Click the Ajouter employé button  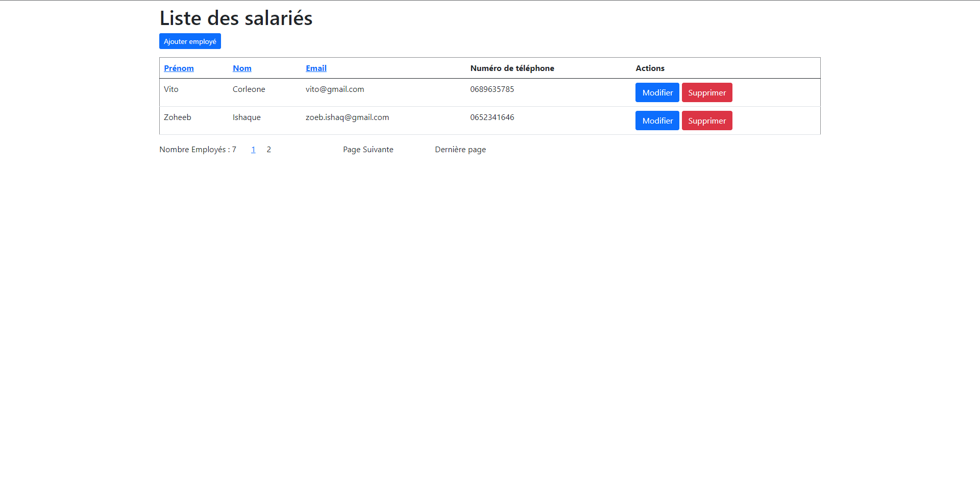click(190, 41)
